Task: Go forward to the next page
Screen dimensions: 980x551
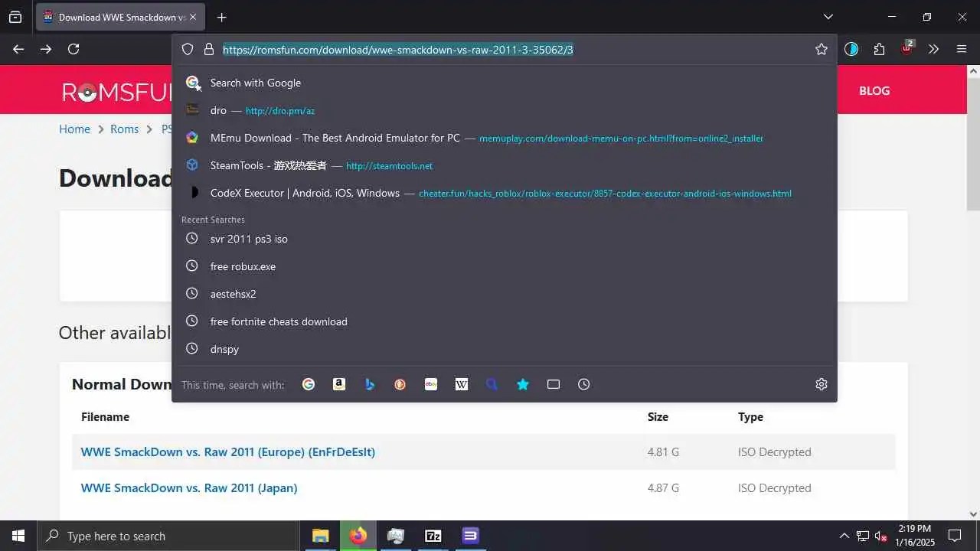Action: pyautogui.click(x=46, y=49)
